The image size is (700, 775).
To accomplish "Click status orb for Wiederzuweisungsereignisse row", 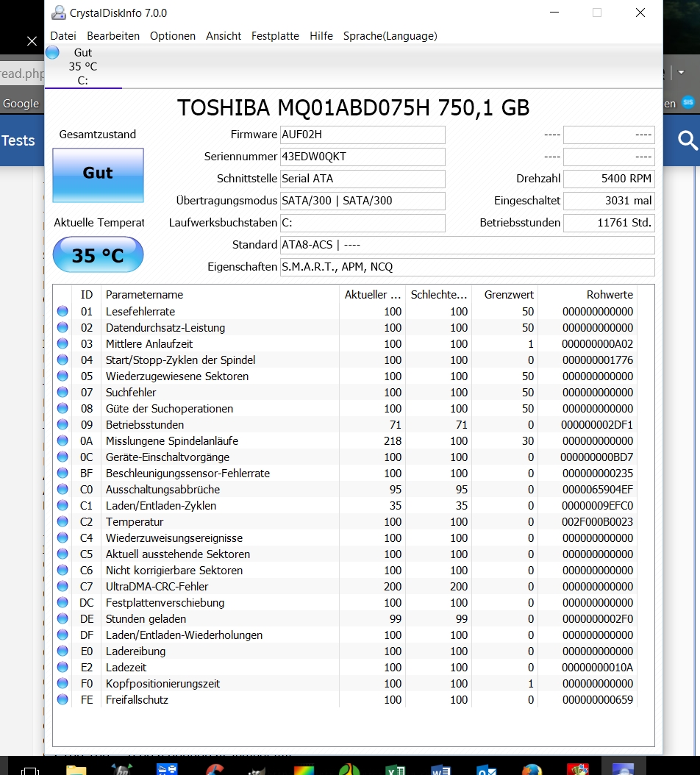I will point(63,537).
